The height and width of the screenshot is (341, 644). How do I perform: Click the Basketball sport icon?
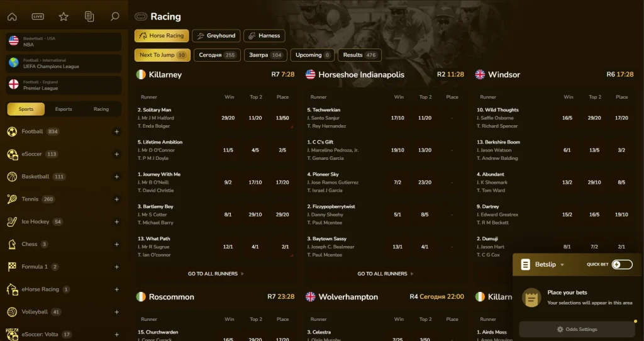click(x=13, y=177)
